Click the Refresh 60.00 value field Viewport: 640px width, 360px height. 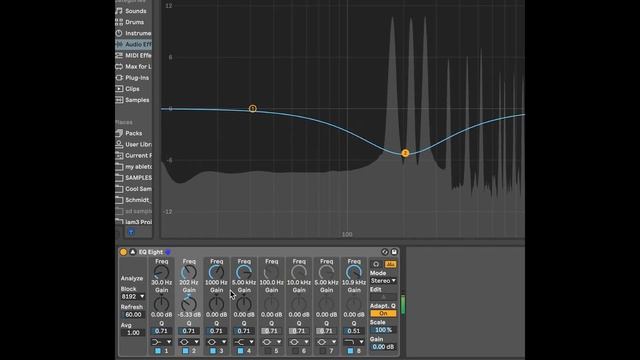click(133, 315)
